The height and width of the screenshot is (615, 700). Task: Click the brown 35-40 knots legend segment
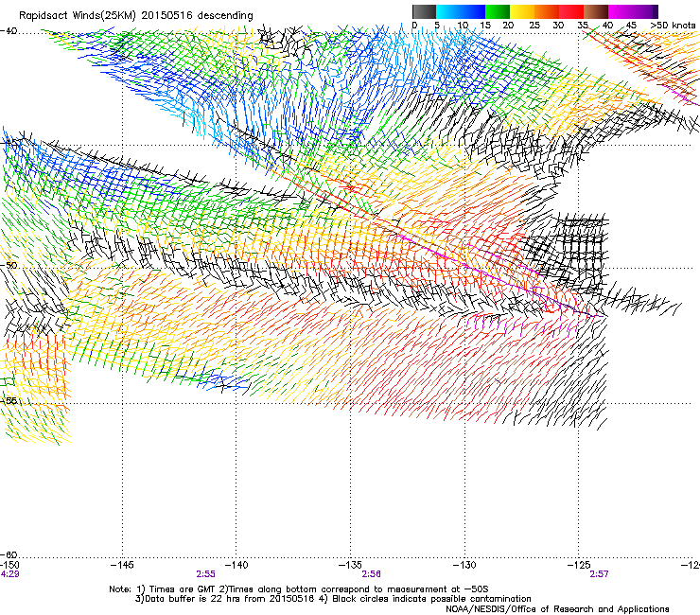click(596, 11)
